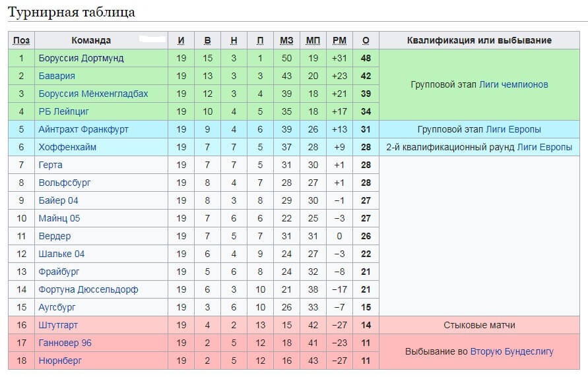Screen dimensions: 588x377
Task: Click the Поз column header abbreviation
Action: coord(21,40)
